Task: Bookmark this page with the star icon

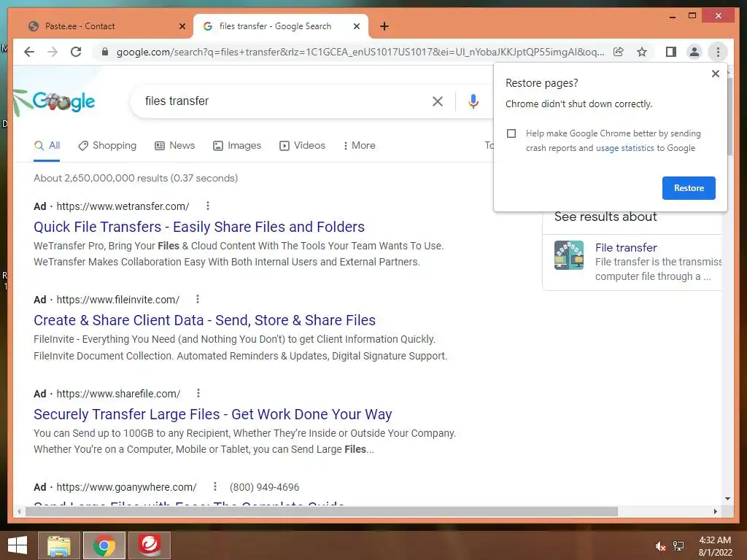Action: [x=642, y=52]
